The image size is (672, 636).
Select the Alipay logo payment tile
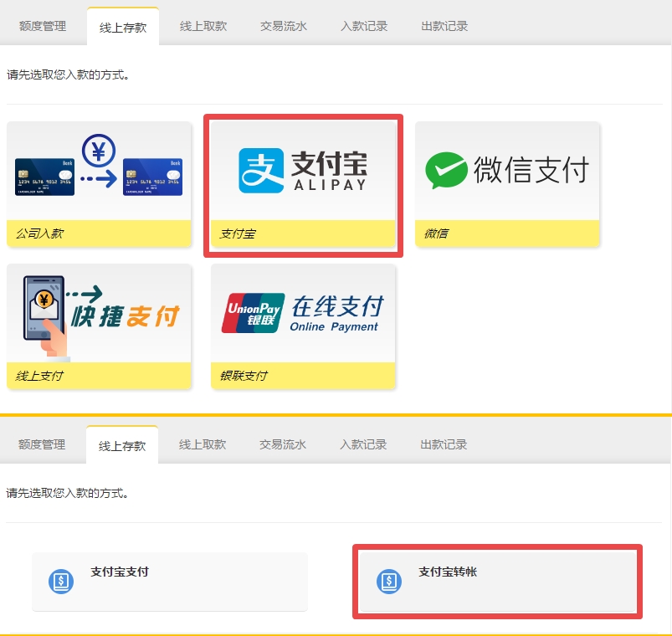tap(303, 171)
